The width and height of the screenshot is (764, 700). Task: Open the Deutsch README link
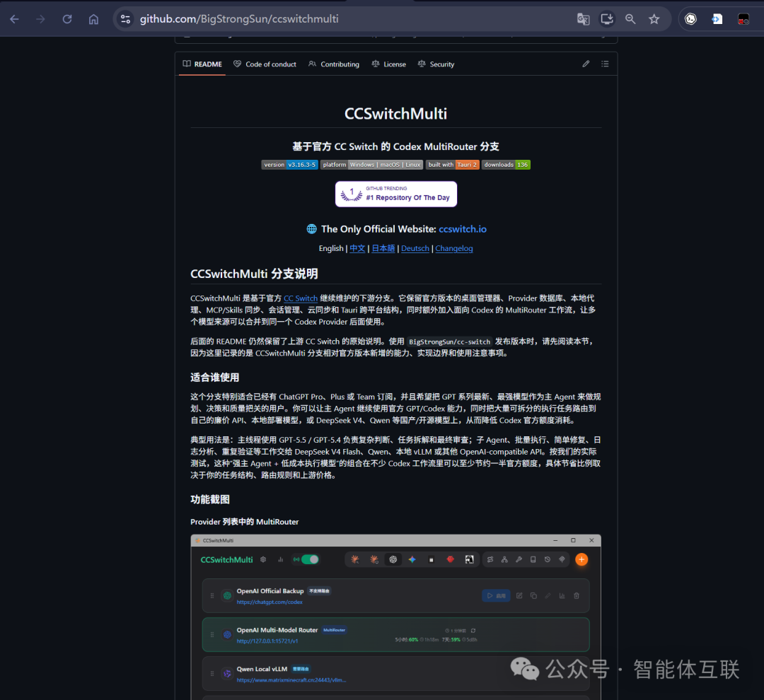pos(415,248)
